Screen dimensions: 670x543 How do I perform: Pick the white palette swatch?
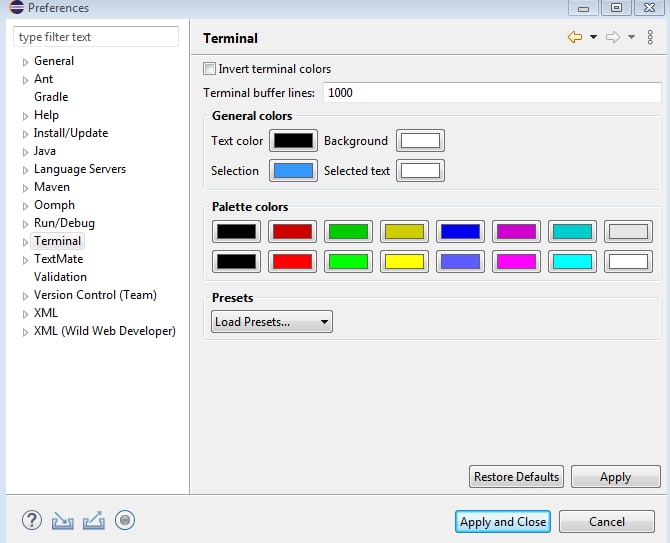(x=628, y=261)
